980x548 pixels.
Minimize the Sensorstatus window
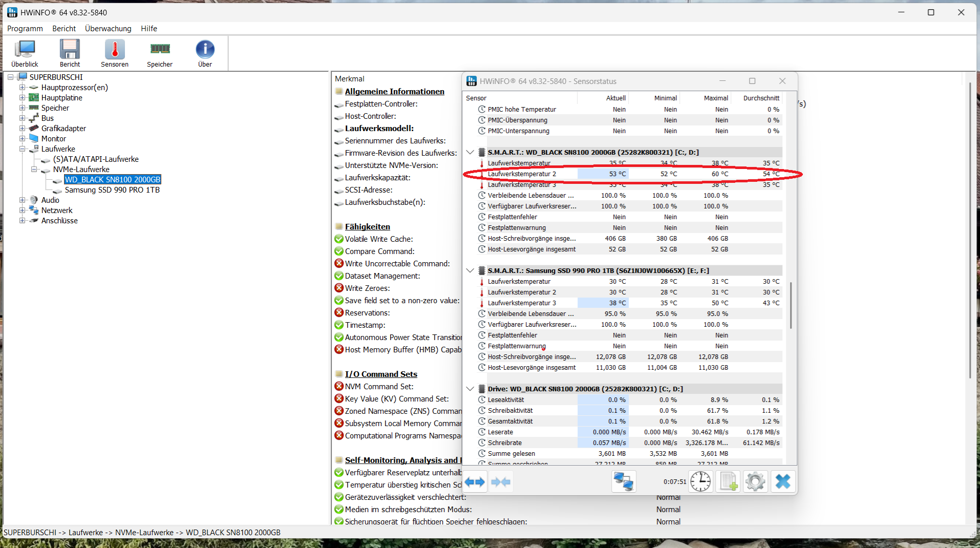722,81
